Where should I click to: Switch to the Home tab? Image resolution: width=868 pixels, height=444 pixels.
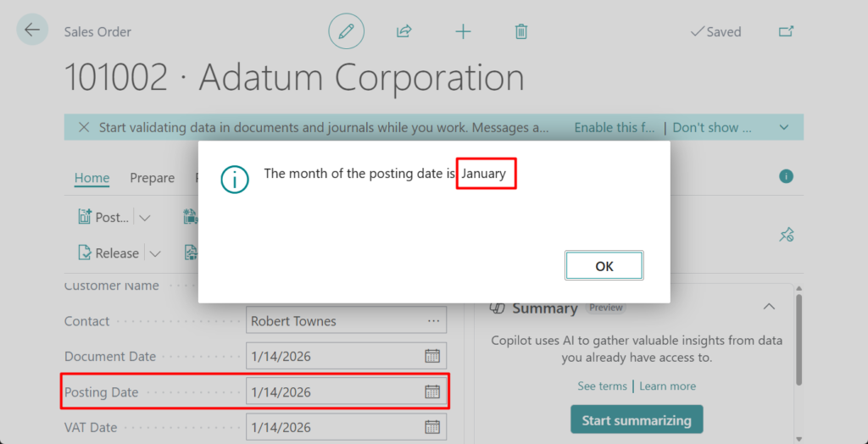pos(92,178)
